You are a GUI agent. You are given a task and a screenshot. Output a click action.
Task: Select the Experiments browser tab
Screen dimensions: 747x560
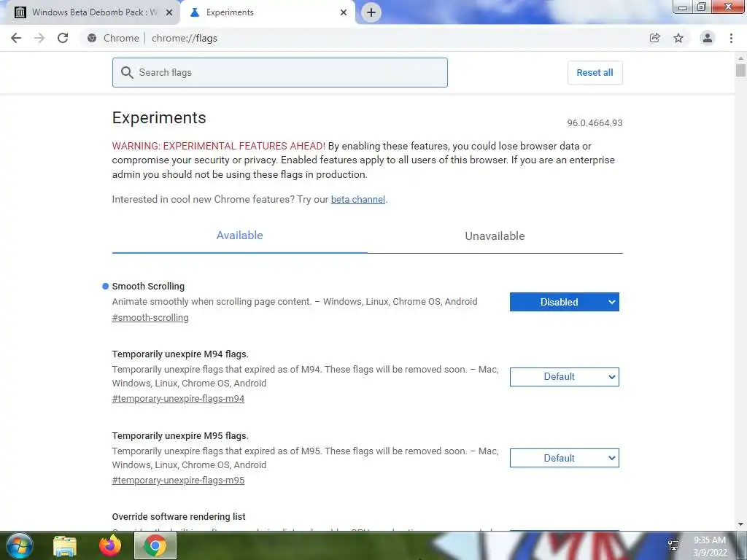(268, 13)
